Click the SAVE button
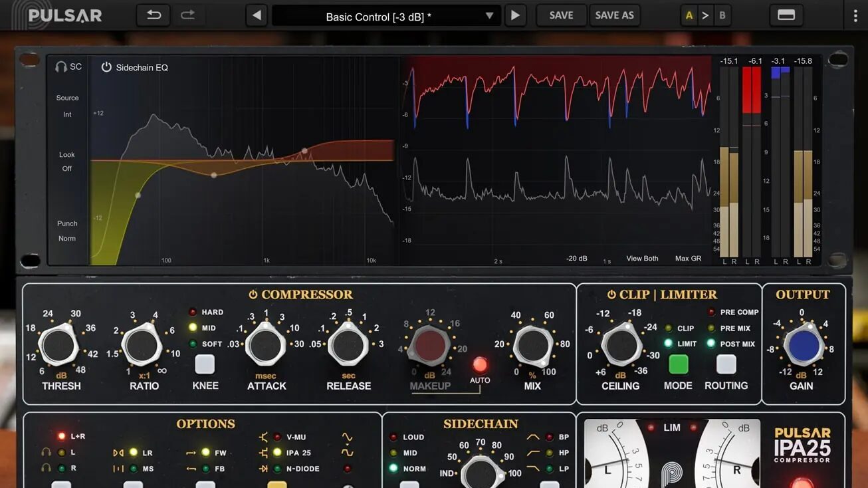Image resolution: width=868 pixels, height=488 pixels. click(x=561, y=15)
